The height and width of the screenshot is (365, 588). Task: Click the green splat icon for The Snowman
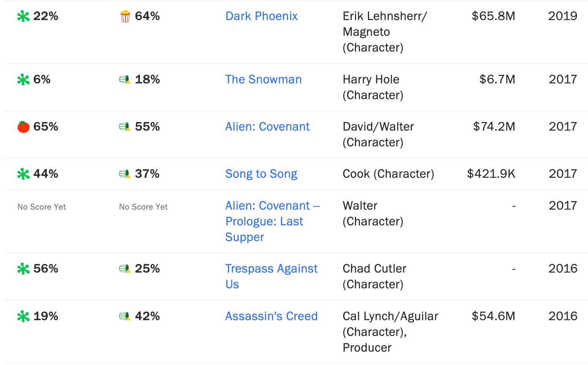point(23,80)
